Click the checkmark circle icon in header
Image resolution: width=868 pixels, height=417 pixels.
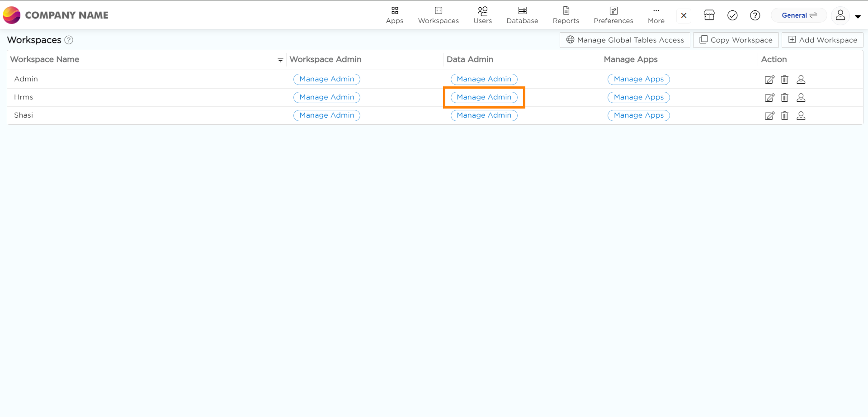pyautogui.click(x=732, y=15)
